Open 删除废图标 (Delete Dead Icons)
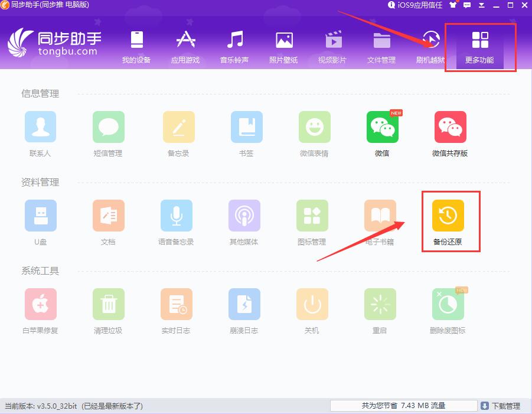Screen dimensions: 532x414 (x=448, y=304)
